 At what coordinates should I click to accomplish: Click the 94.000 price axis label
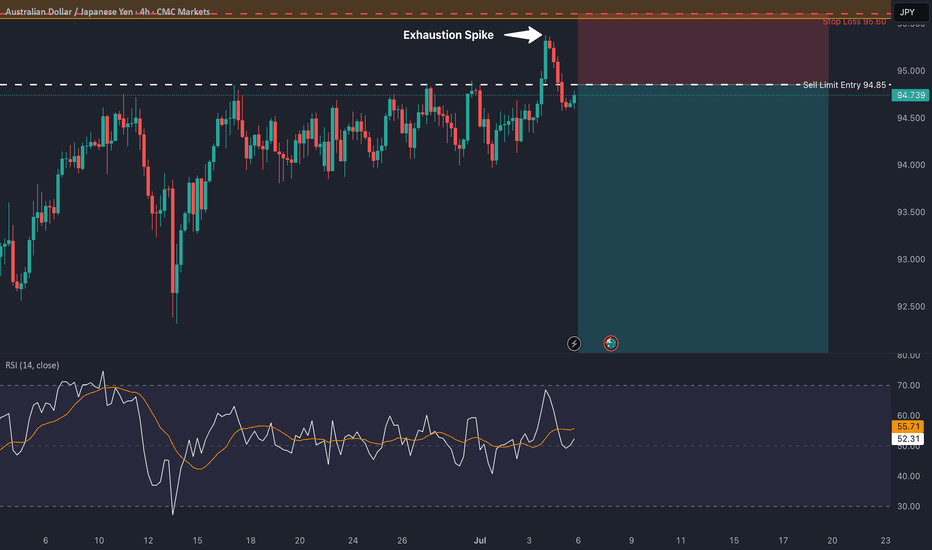click(x=911, y=165)
